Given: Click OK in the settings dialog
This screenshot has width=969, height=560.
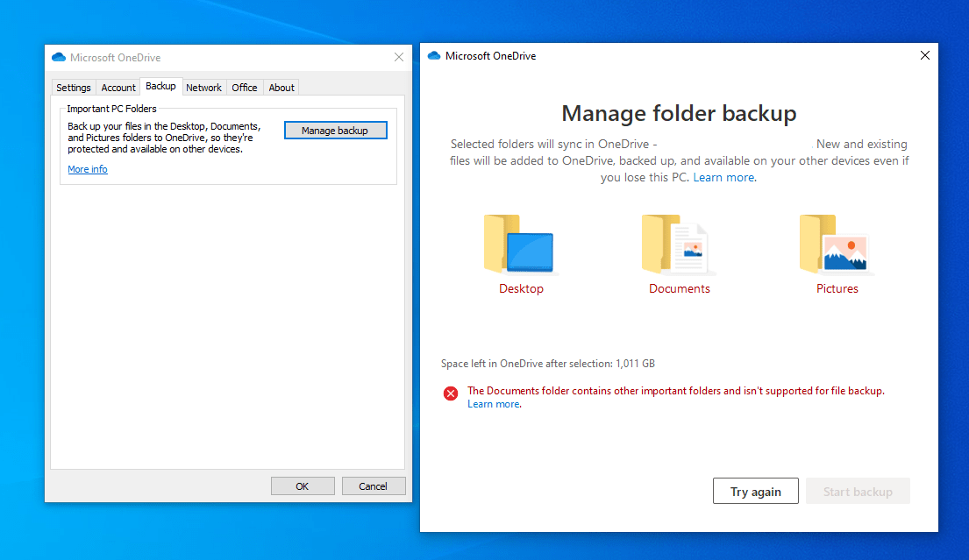Looking at the screenshot, I should 303,486.
